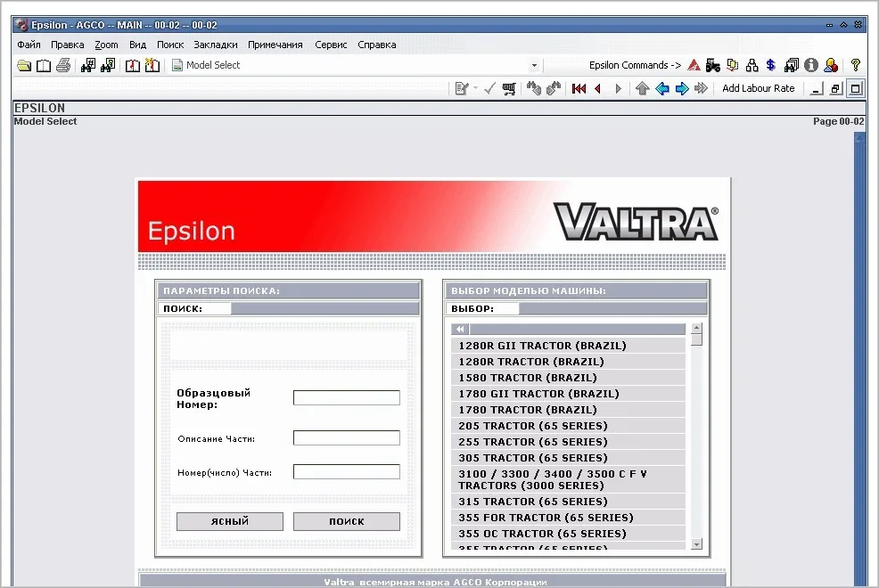This screenshot has height=588, width=879.
Task: Click the Описание Части input field
Action: pos(347,438)
